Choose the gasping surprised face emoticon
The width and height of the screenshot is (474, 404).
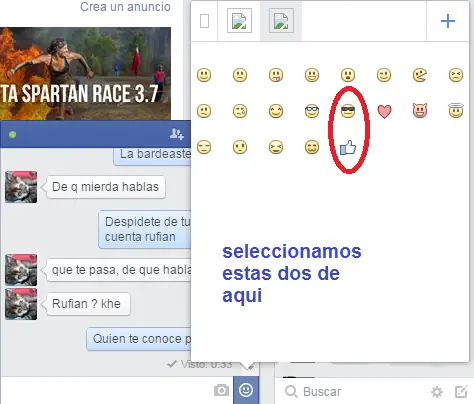348,75
